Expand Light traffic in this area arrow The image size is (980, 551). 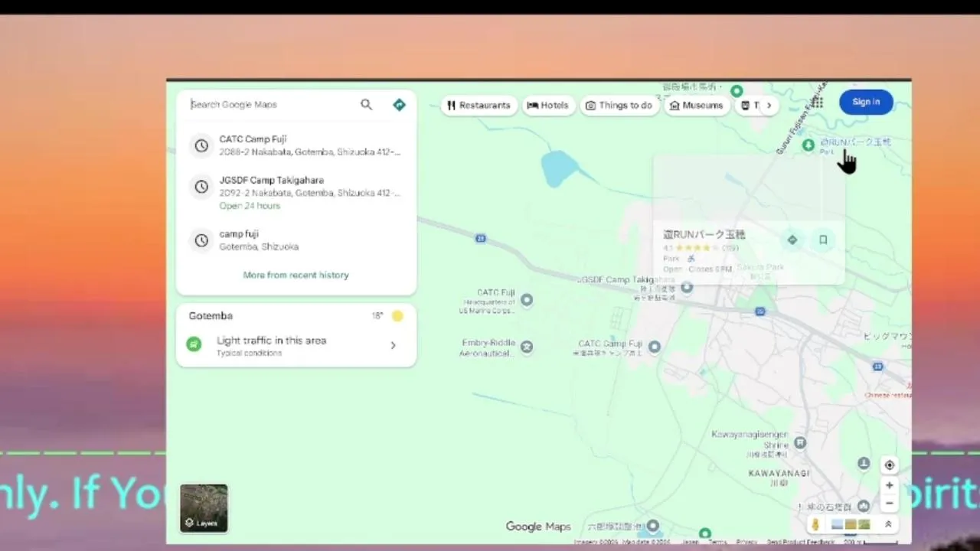pyautogui.click(x=393, y=345)
